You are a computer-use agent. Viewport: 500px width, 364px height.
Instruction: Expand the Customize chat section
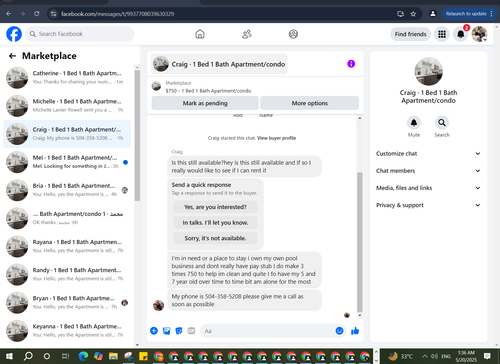tap(428, 153)
